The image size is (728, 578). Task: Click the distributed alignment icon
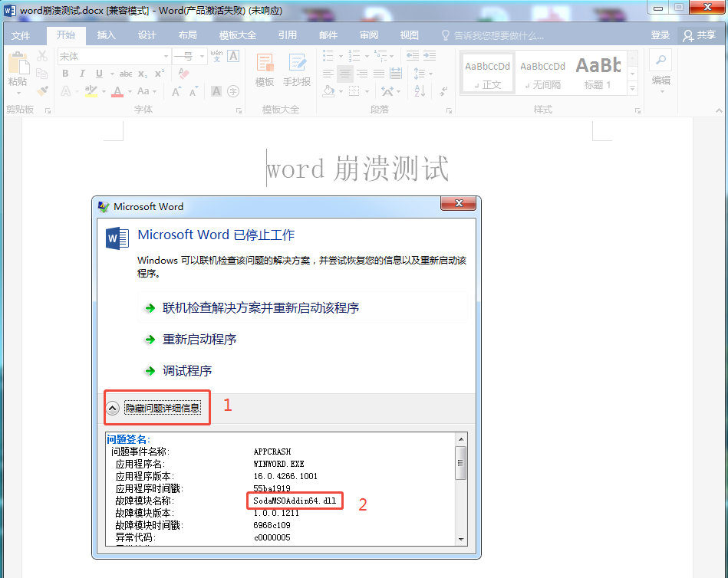click(x=396, y=74)
